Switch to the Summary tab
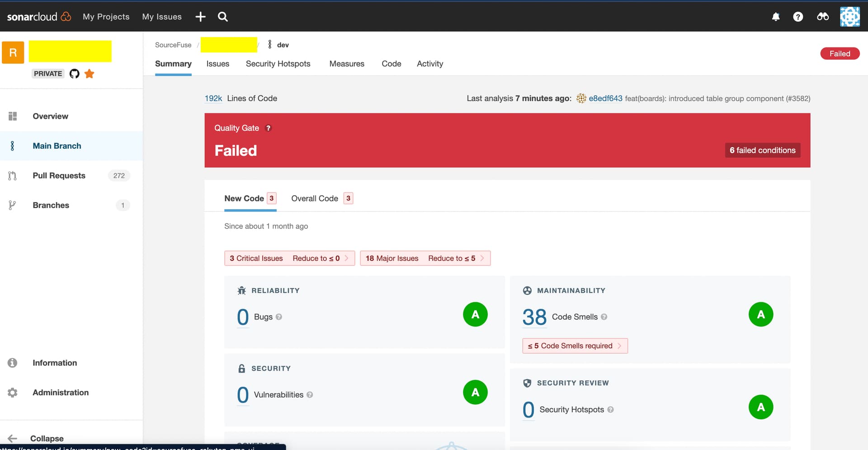Viewport: 868px width, 450px height. [x=173, y=64]
